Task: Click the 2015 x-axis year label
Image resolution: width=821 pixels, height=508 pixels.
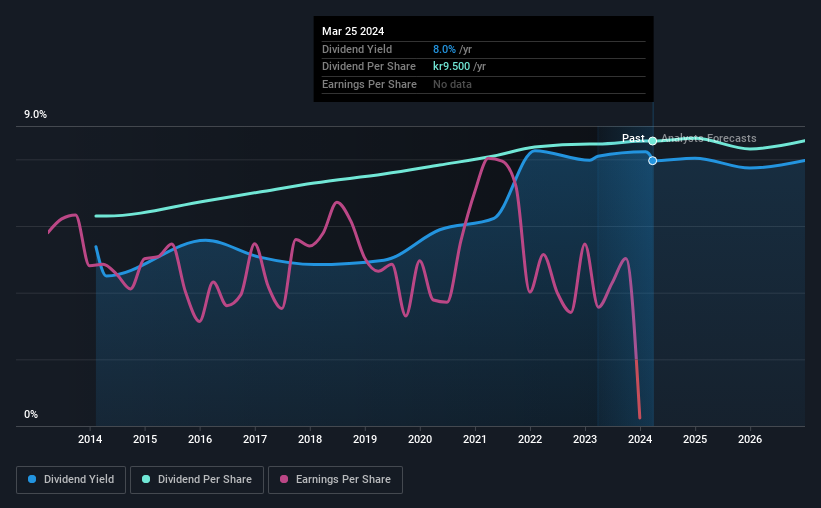Action: (145, 439)
